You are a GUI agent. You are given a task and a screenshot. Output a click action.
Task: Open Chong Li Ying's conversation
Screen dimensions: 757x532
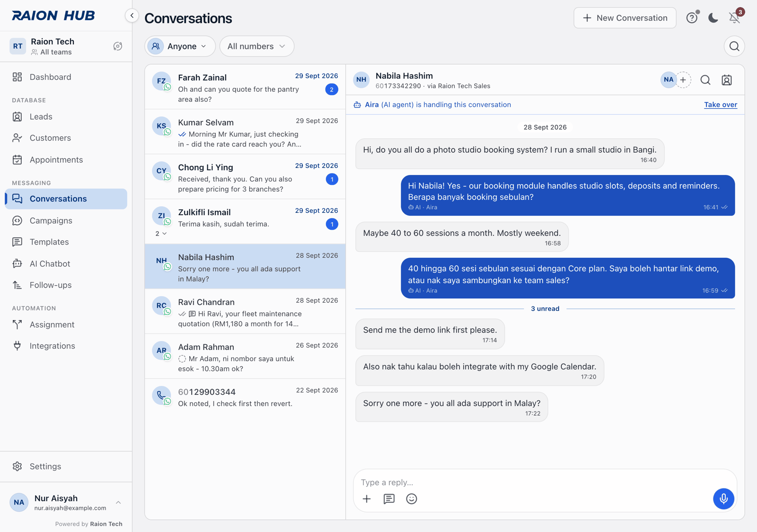click(245, 177)
